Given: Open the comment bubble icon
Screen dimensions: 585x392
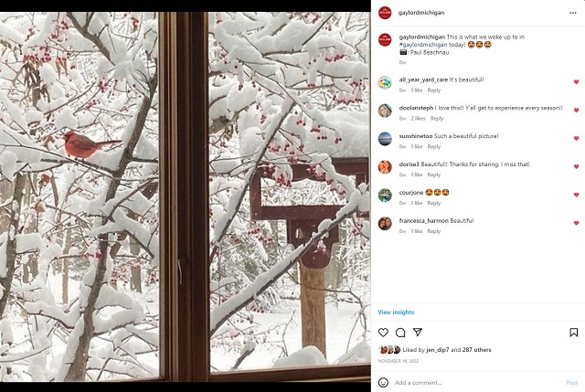Looking at the screenshot, I should [x=400, y=333].
